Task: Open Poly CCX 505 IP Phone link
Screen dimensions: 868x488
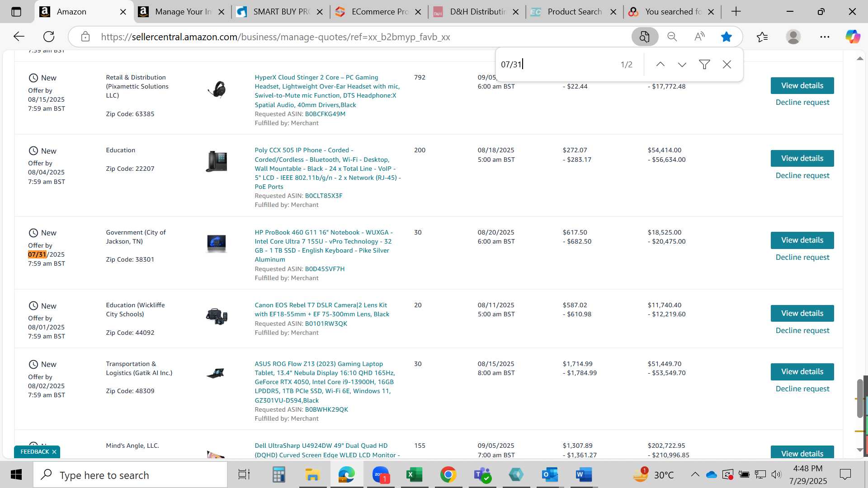Action: coord(328,168)
